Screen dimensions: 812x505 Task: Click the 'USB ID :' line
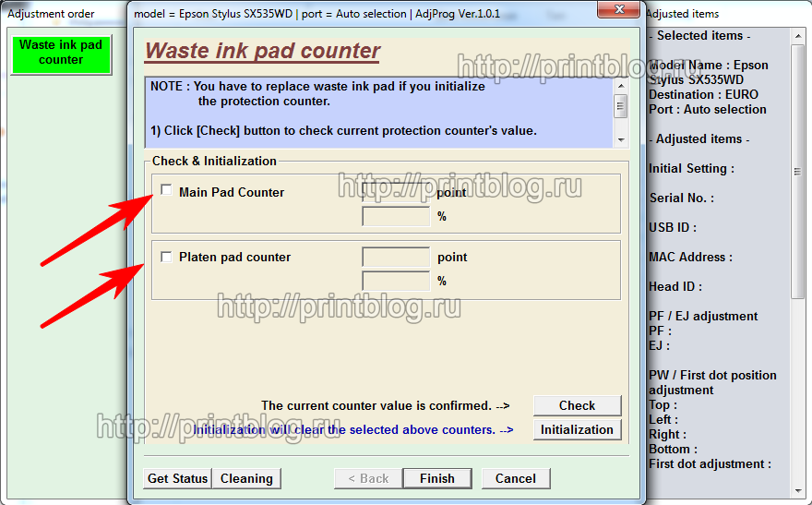pos(672,227)
